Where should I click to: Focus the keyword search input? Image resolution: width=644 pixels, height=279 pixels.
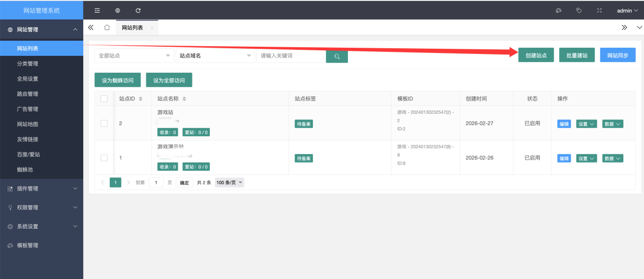tap(291, 55)
